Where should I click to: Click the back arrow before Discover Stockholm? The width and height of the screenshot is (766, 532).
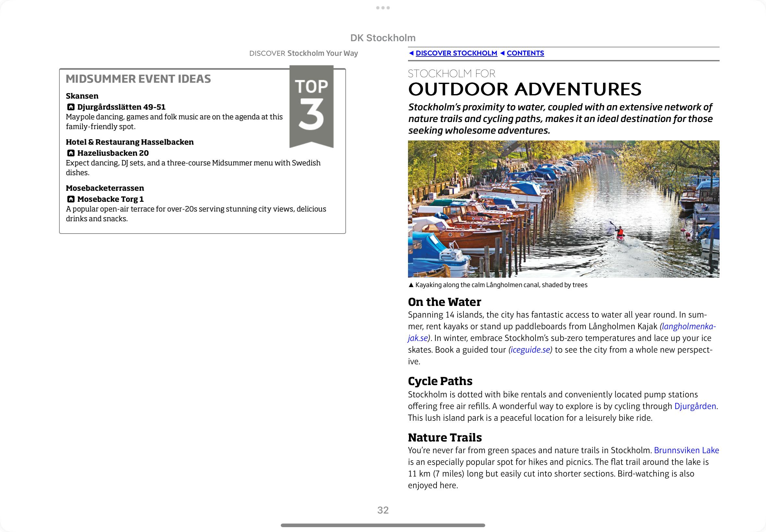click(x=411, y=53)
